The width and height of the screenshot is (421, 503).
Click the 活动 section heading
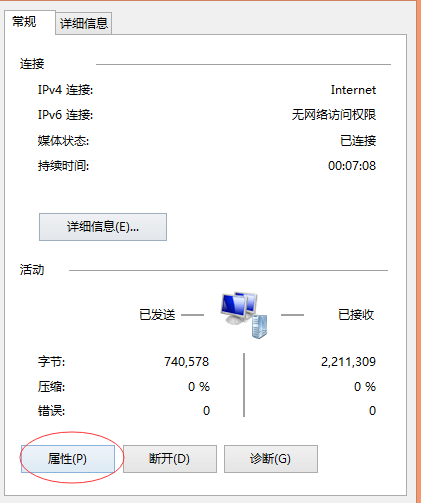pyautogui.click(x=32, y=270)
